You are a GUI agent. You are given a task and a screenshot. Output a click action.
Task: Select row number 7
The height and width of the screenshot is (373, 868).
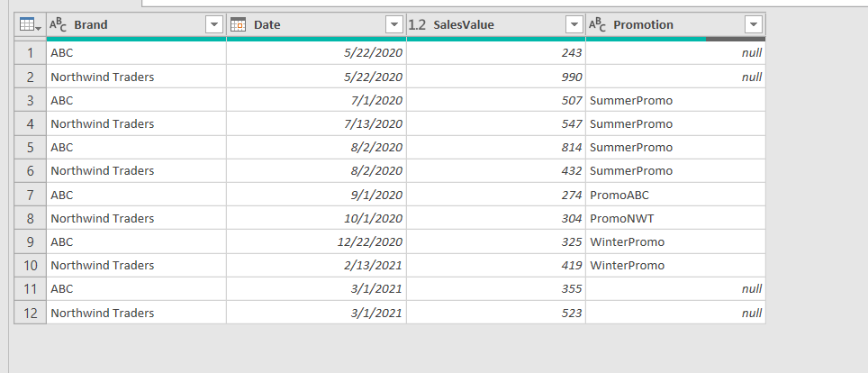point(30,195)
